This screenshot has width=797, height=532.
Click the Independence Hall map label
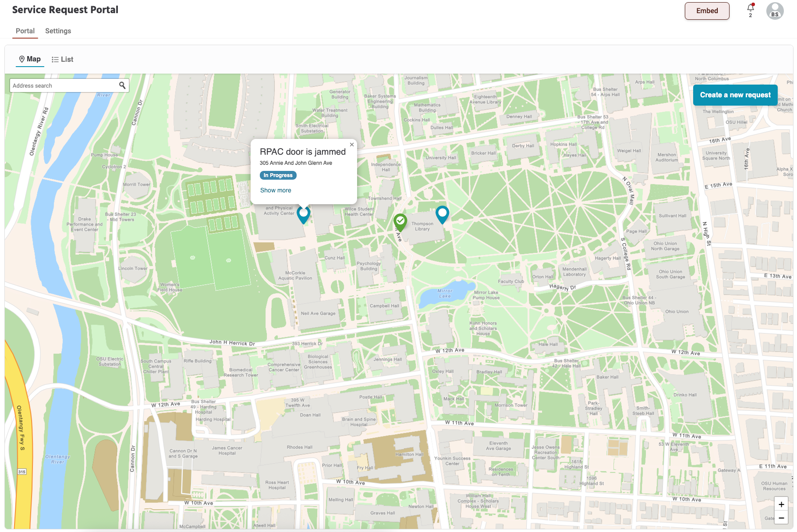point(386,167)
